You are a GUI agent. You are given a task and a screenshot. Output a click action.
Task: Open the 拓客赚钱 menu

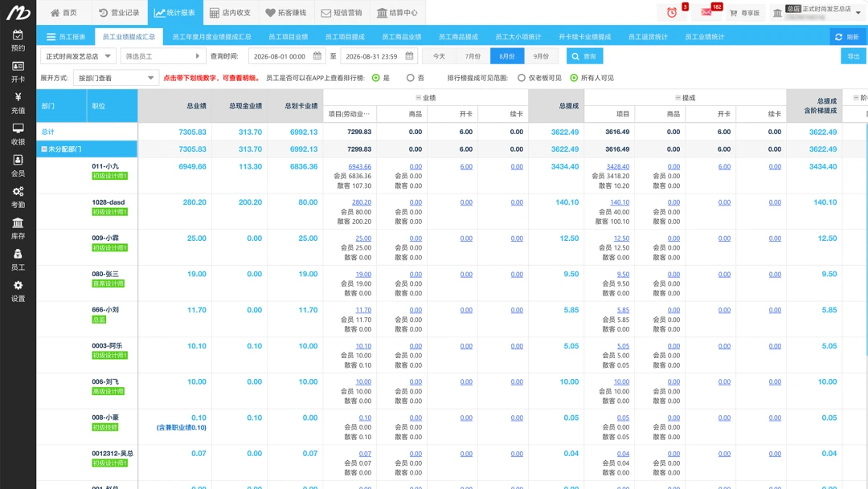(x=285, y=12)
